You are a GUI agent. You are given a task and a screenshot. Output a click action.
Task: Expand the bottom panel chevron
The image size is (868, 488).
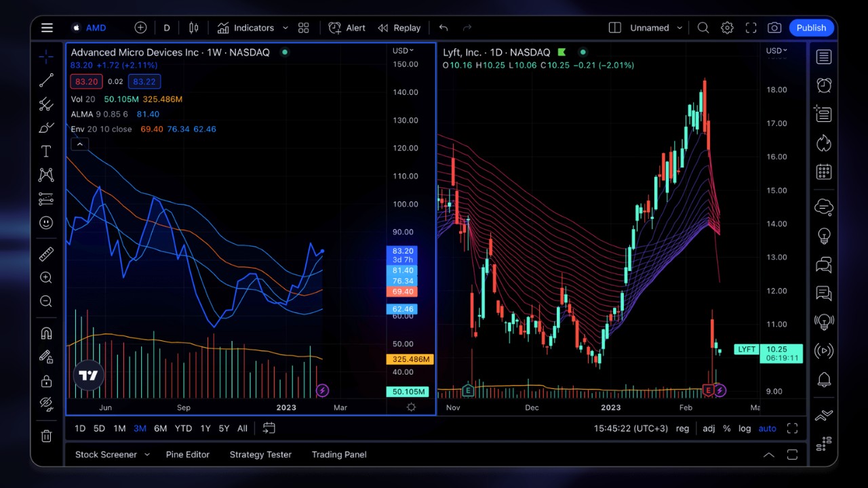click(x=769, y=455)
